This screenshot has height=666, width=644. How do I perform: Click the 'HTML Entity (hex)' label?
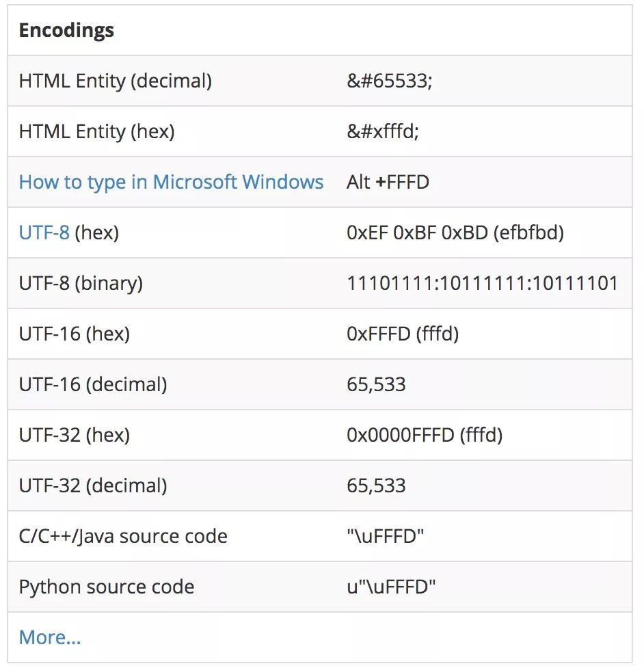click(x=97, y=131)
